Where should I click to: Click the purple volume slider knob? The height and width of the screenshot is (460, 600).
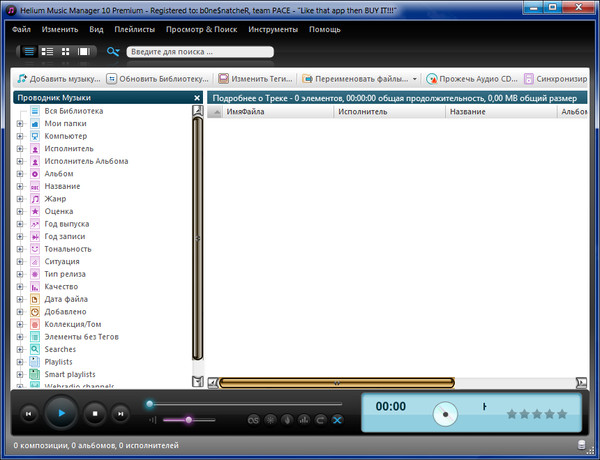pos(189,420)
